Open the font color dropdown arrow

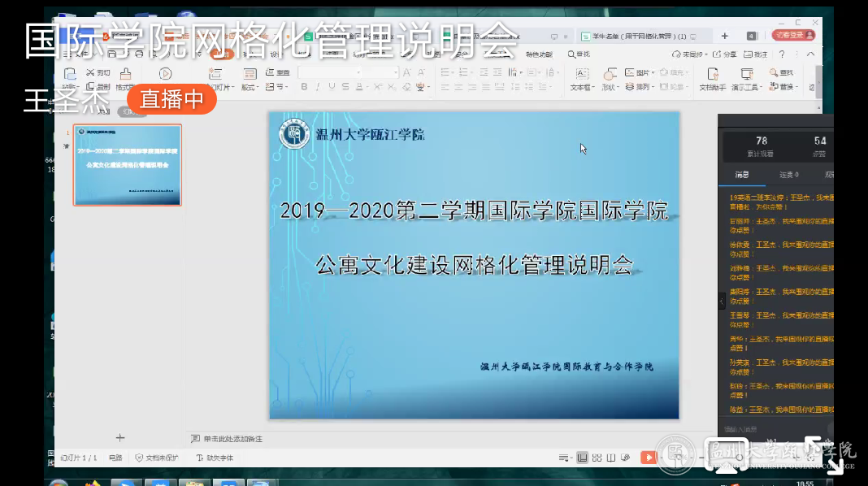click(366, 88)
